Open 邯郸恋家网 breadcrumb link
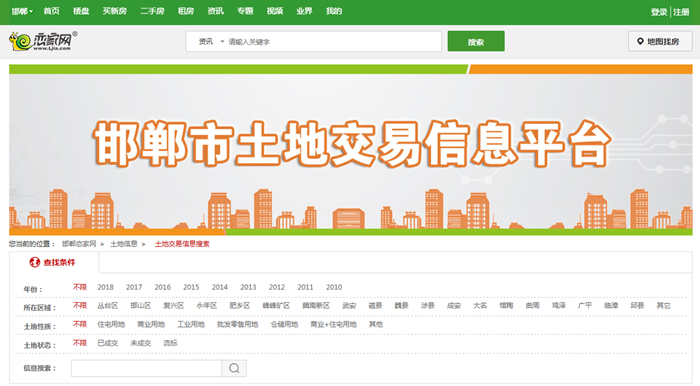 tap(79, 244)
